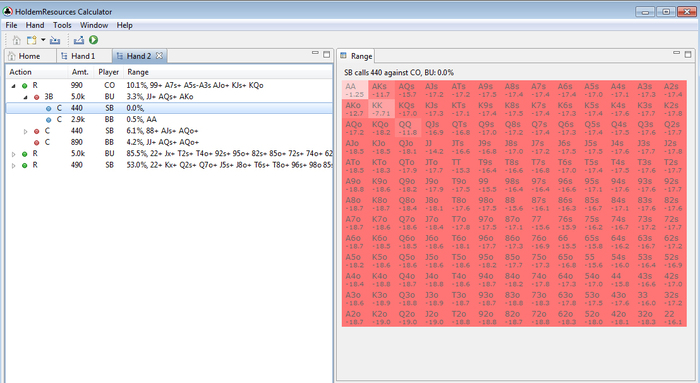
Task: Click the 55 cell in the range grid
Action: point(593,261)
